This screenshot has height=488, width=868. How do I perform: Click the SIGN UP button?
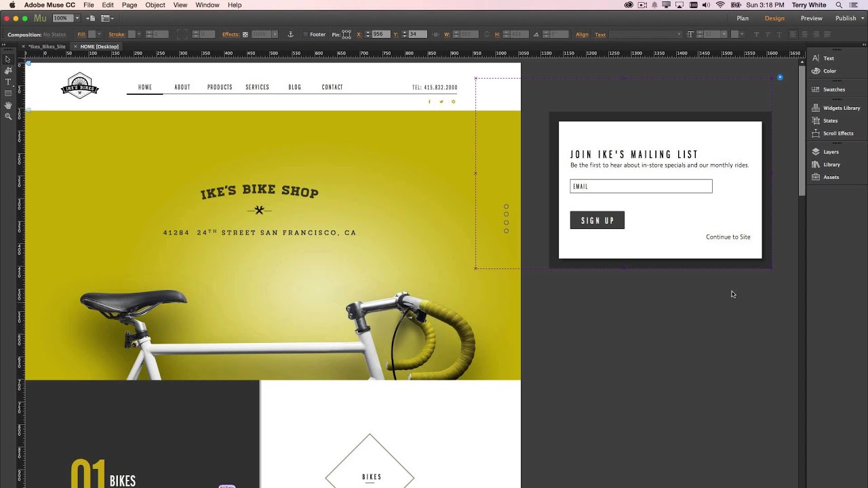point(597,220)
